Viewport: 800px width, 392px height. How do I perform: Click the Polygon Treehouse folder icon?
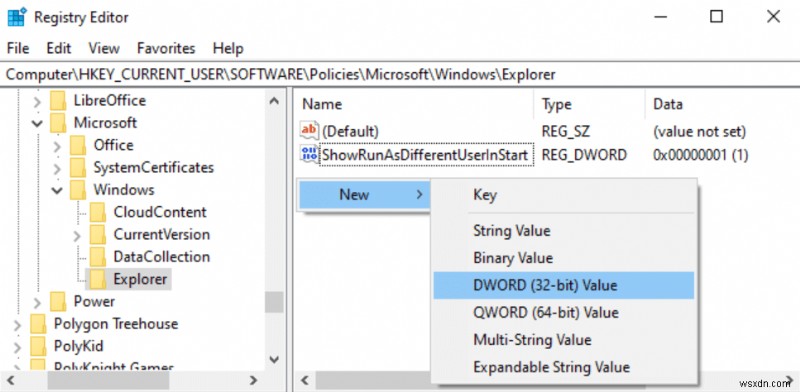pyautogui.click(x=38, y=324)
